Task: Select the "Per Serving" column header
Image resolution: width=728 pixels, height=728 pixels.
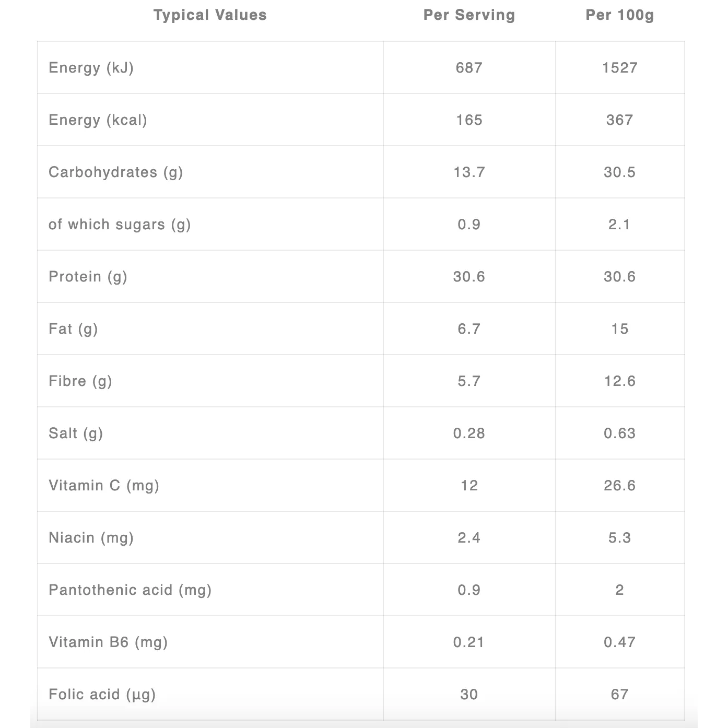Action: pyautogui.click(x=469, y=15)
